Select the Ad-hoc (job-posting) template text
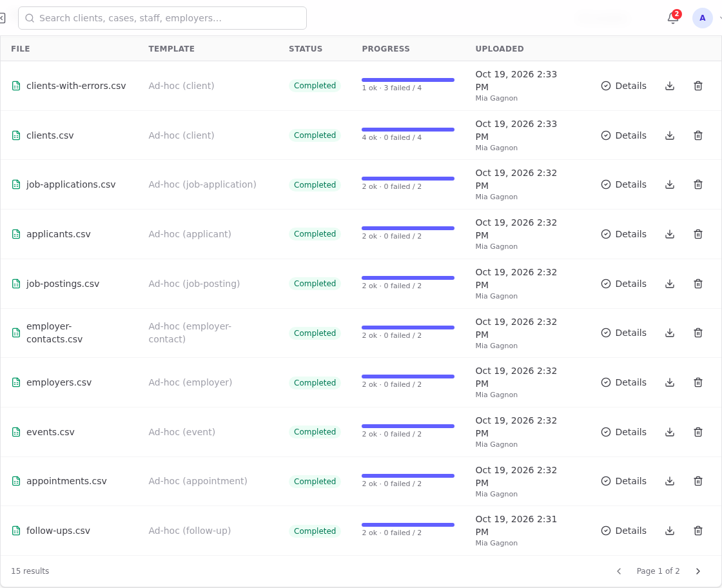 (194, 284)
